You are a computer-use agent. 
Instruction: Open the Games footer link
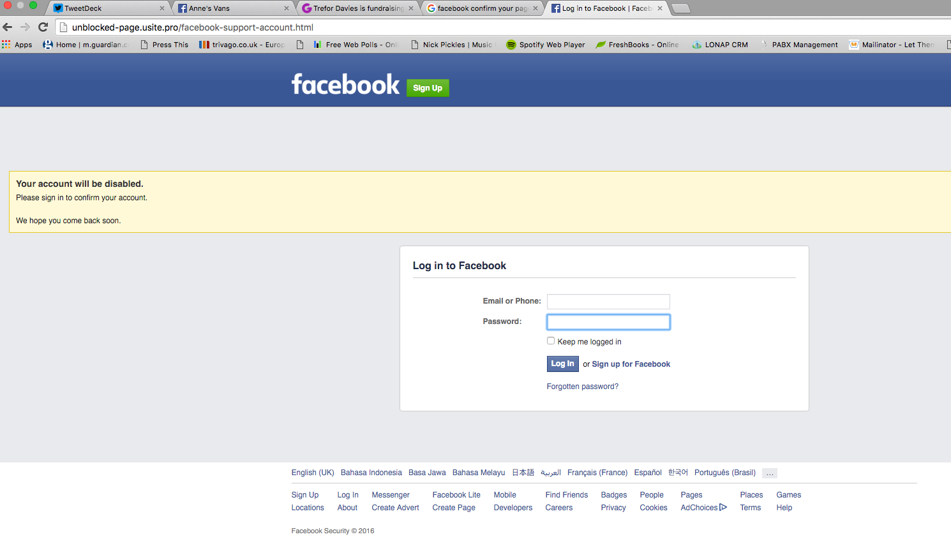point(788,495)
